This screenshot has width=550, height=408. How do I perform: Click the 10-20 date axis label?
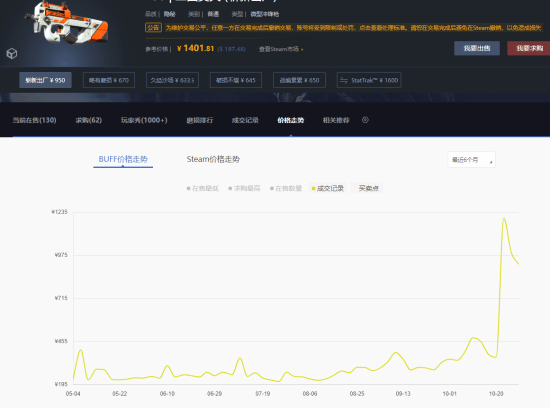pos(496,394)
